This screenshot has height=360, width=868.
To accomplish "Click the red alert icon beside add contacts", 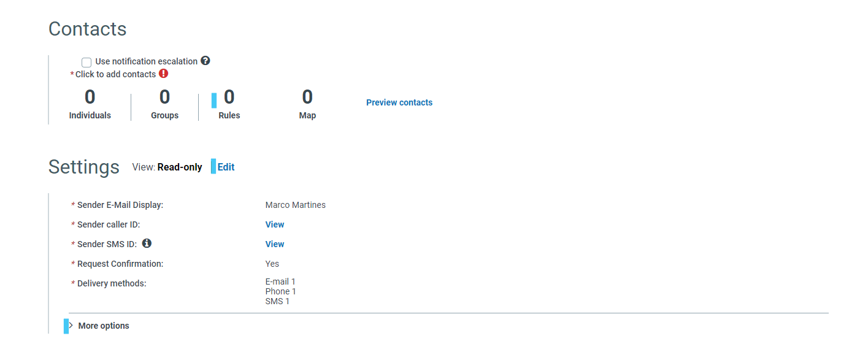I will click(x=163, y=73).
